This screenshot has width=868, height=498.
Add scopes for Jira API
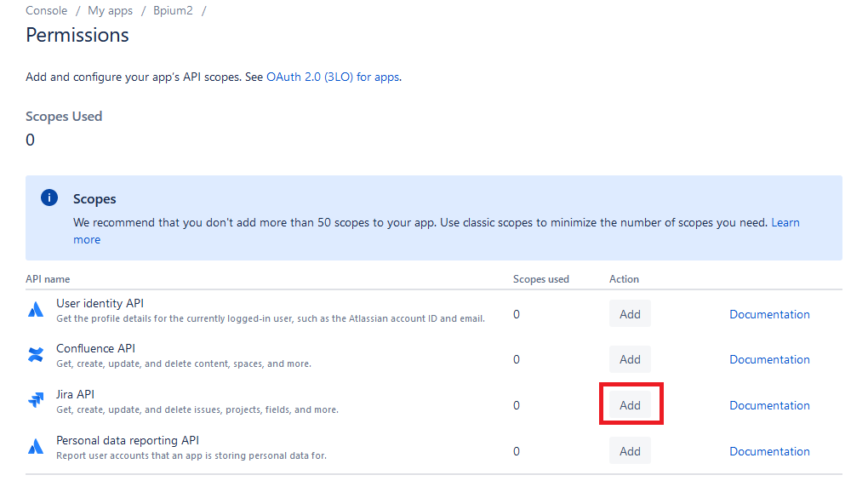[x=630, y=405]
